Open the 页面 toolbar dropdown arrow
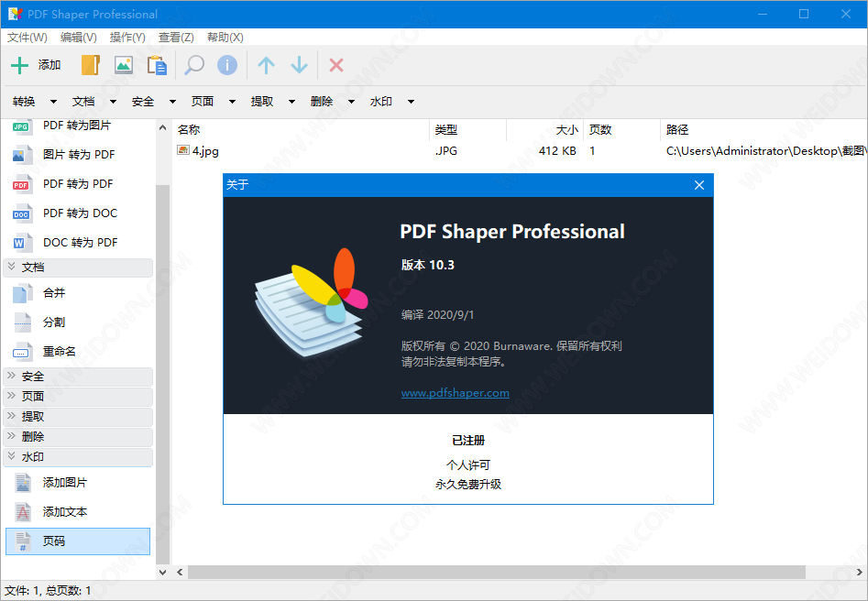This screenshot has width=868, height=601. [x=232, y=102]
